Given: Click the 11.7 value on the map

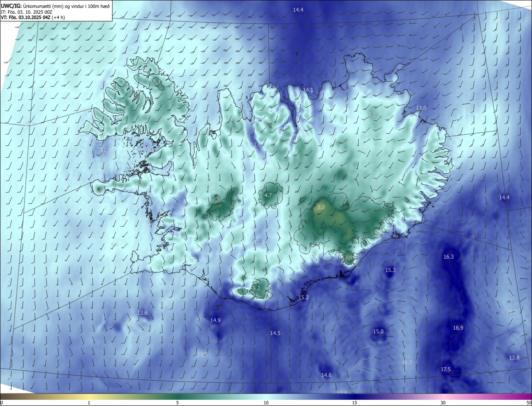Looking at the screenshot, I should pos(407,362).
